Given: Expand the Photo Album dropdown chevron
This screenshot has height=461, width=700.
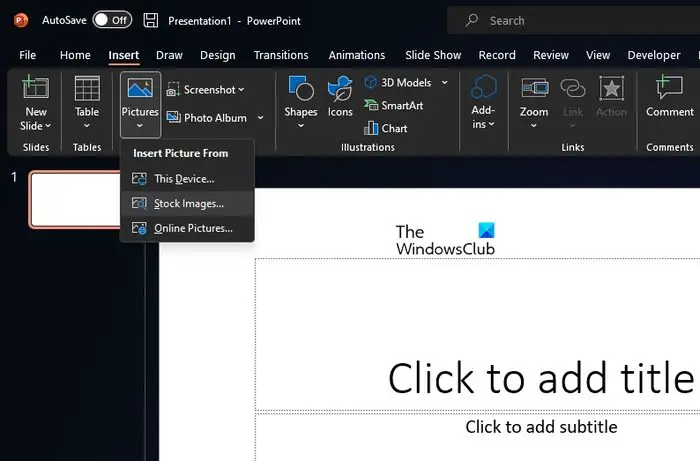Looking at the screenshot, I should click(x=260, y=118).
